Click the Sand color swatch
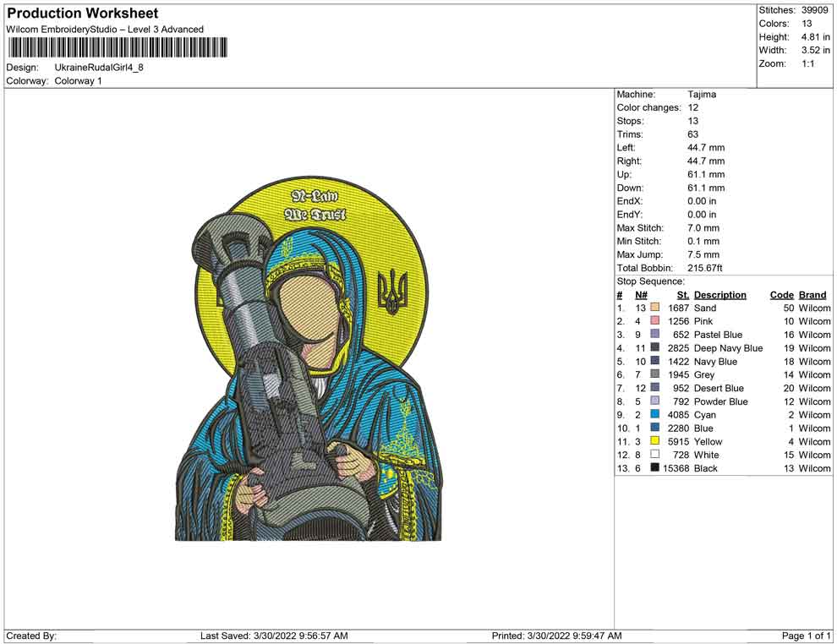The width and height of the screenshot is (837, 644). tap(655, 308)
